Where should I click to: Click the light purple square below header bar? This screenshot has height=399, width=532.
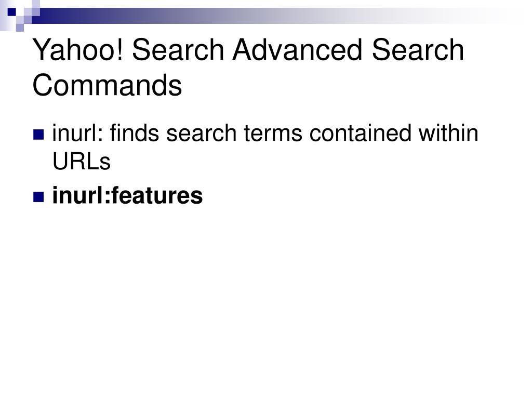click(20, 28)
